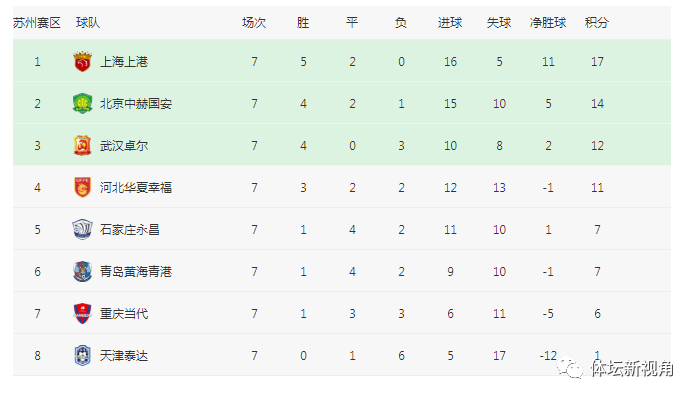697x399 pixels.
Task: Select the 天津泰达 team name
Action: coord(124,356)
